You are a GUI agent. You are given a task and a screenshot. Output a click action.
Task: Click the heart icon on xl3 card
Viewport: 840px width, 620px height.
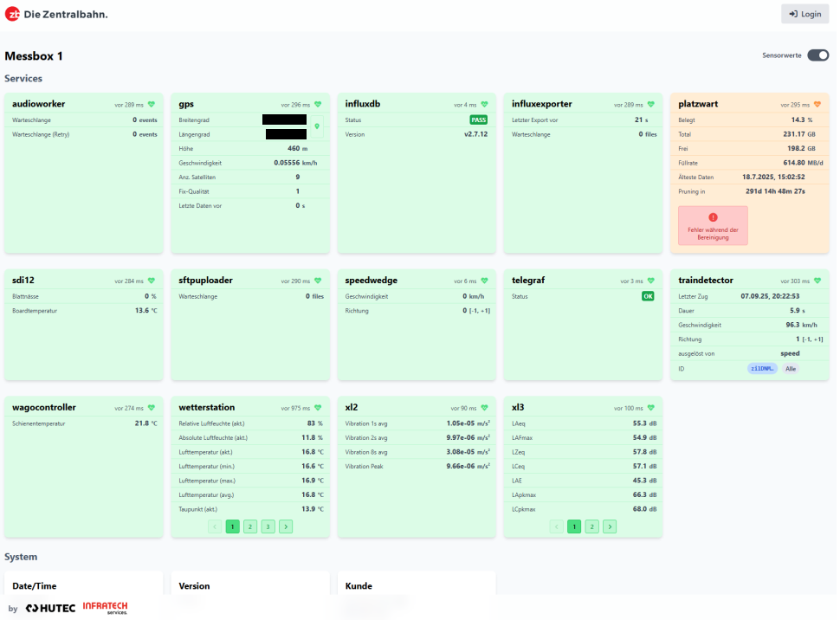coord(651,408)
